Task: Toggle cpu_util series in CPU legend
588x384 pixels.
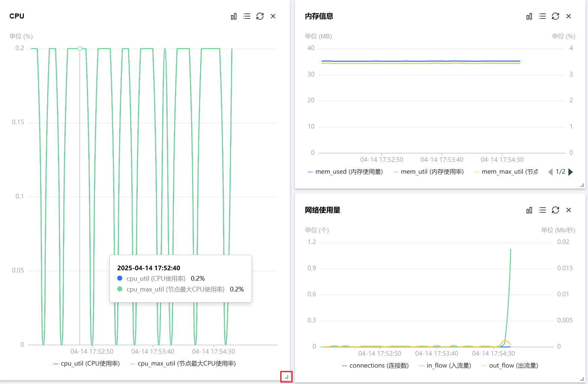Action: (87, 363)
